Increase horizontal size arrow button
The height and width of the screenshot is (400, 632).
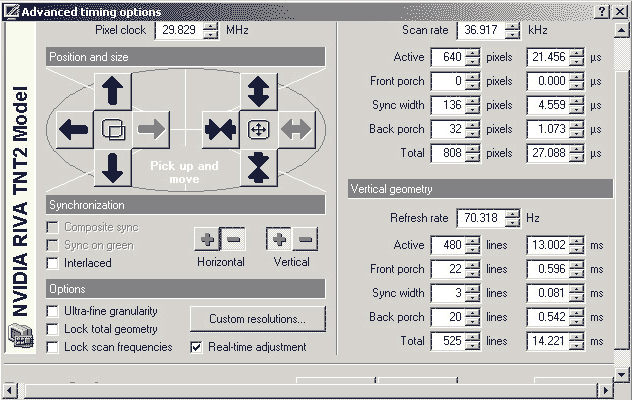pyautogui.click(x=297, y=129)
